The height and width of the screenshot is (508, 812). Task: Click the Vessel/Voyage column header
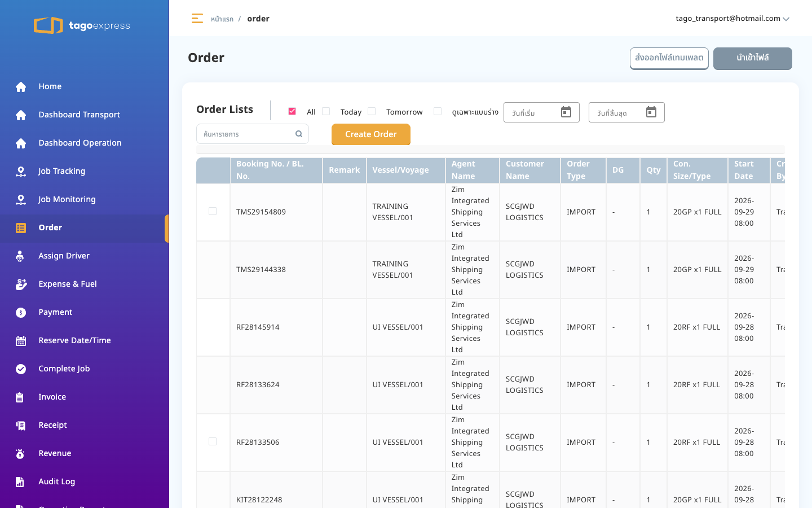(406, 170)
